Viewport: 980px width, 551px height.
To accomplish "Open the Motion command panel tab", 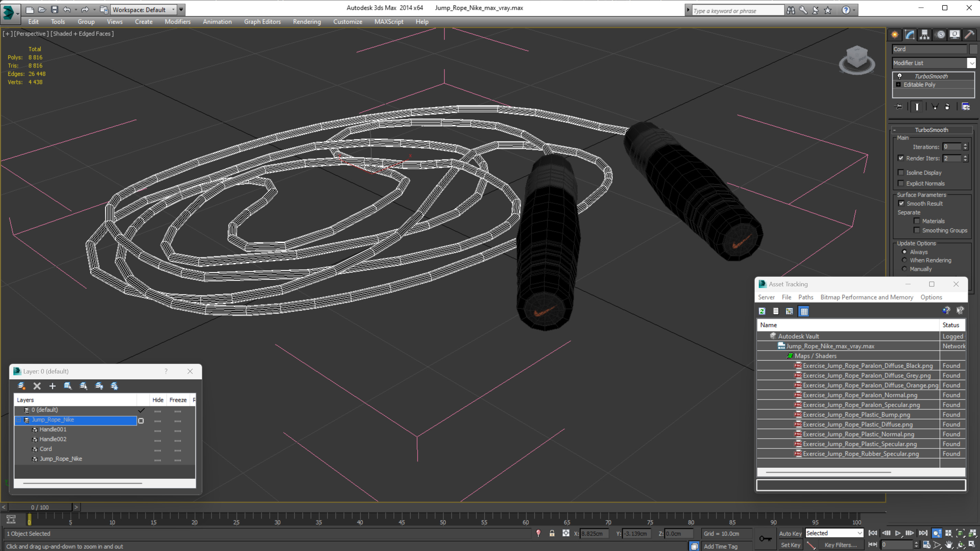I will (940, 35).
